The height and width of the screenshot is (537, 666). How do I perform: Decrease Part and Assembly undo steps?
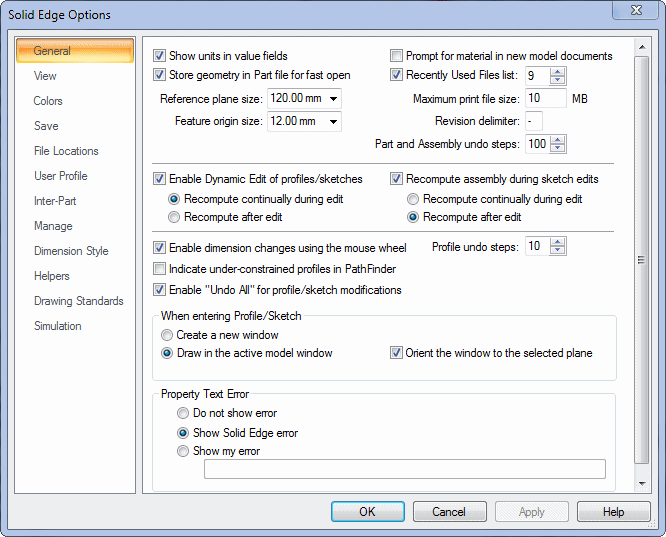pyautogui.click(x=558, y=149)
